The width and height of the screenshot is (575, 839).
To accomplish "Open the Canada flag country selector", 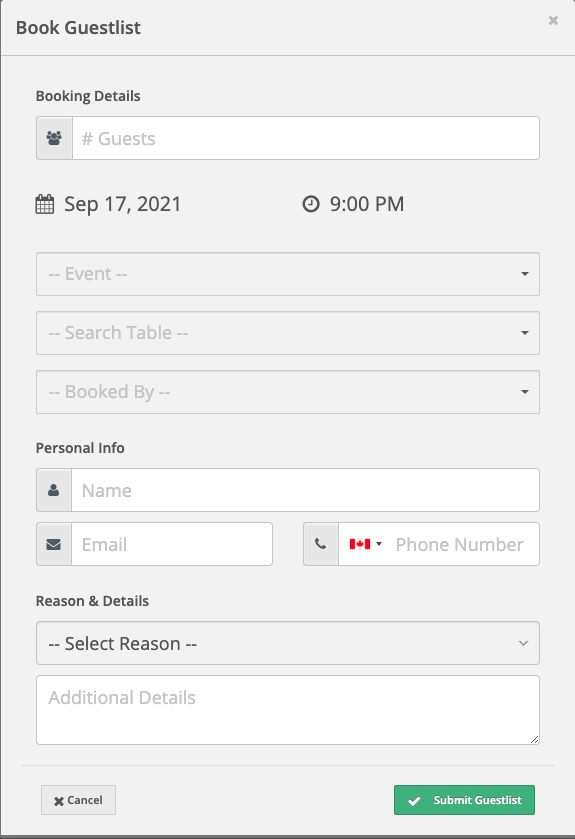I will 365,544.
